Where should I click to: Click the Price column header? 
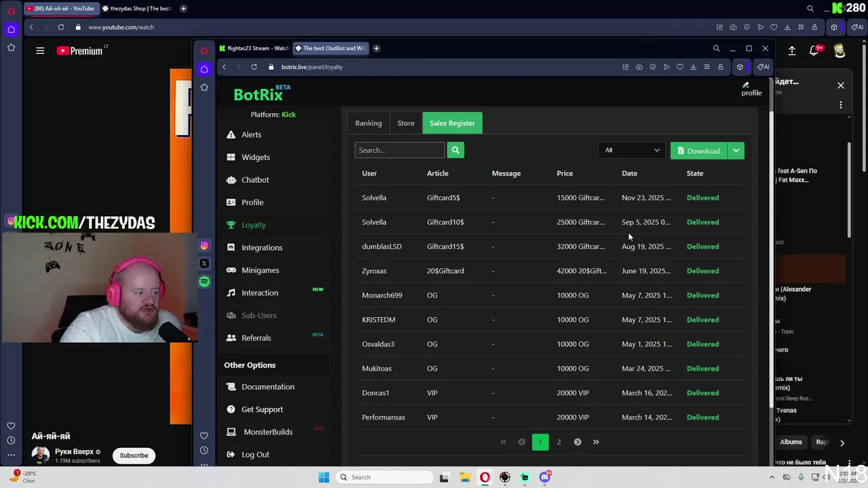[x=565, y=174]
